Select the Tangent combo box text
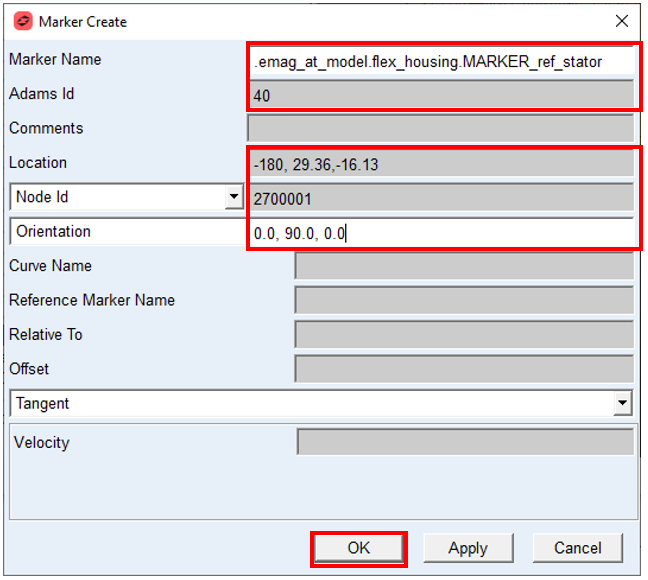648x580 pixels. click(x=42, y=403)
